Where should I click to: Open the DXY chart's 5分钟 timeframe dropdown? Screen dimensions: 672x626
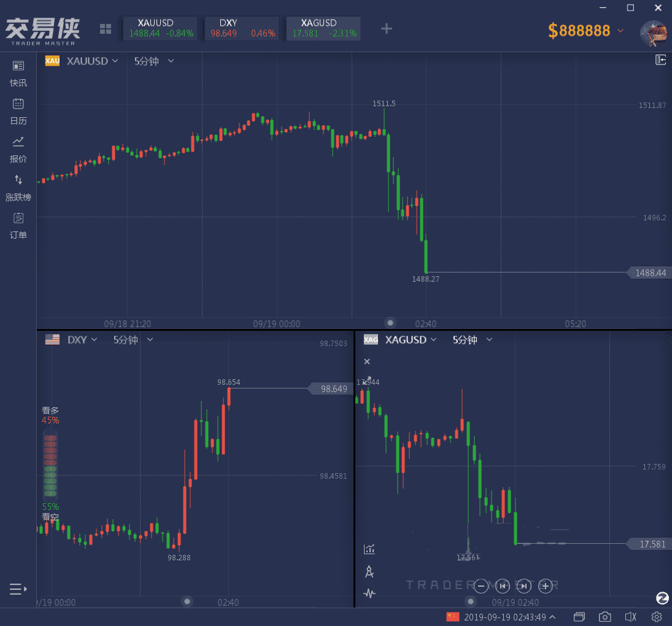(x=133, y=340)
